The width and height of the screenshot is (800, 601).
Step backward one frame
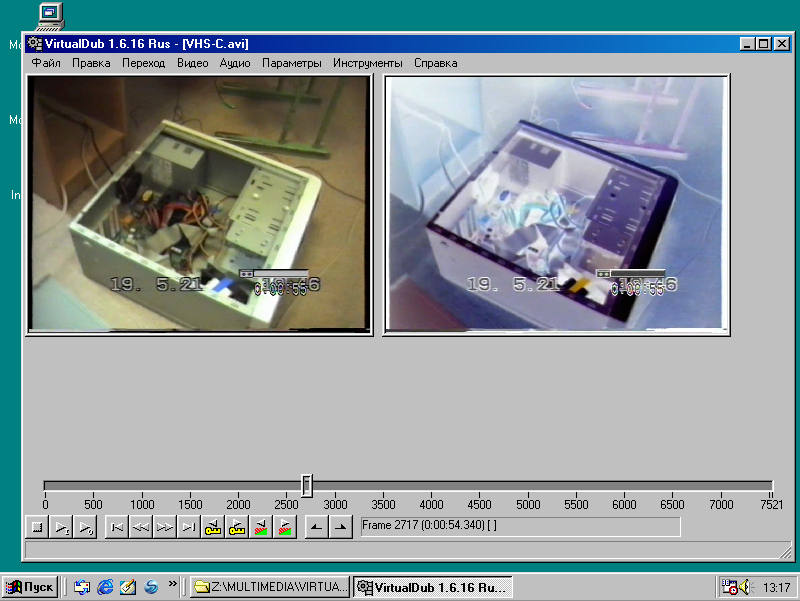[x=141, y=527]
